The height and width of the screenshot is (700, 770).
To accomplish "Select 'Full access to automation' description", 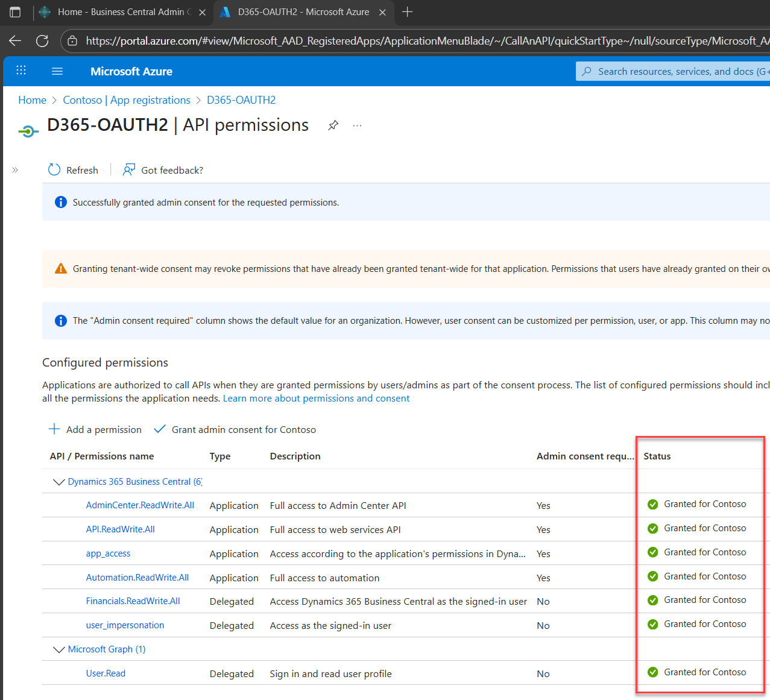I will click(325, 578).
